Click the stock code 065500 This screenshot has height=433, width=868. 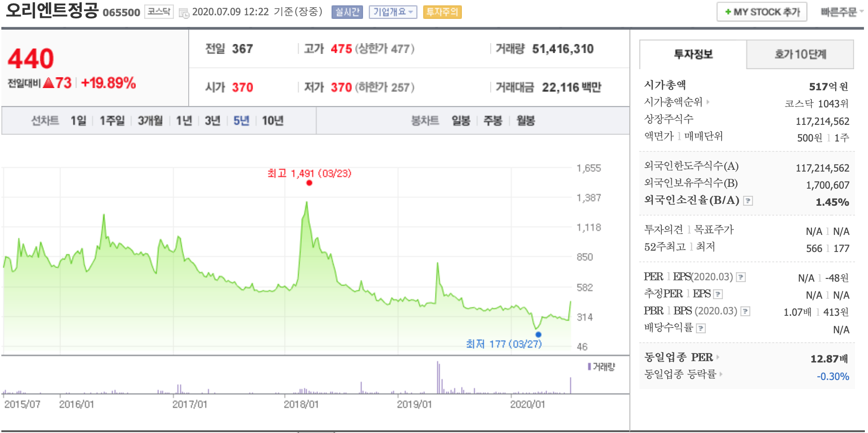pos(121,13)
